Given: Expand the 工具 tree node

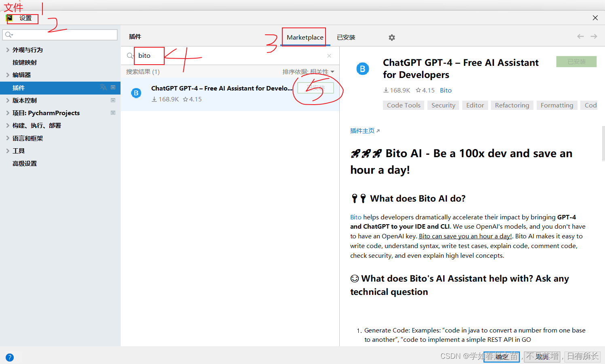Looking at the screenshot, I should (8, 151).
